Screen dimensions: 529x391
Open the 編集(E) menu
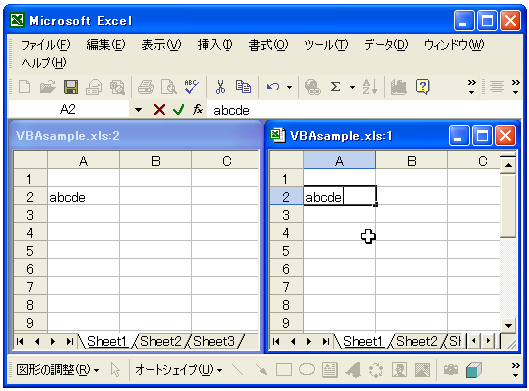click(x=106, y=45)
